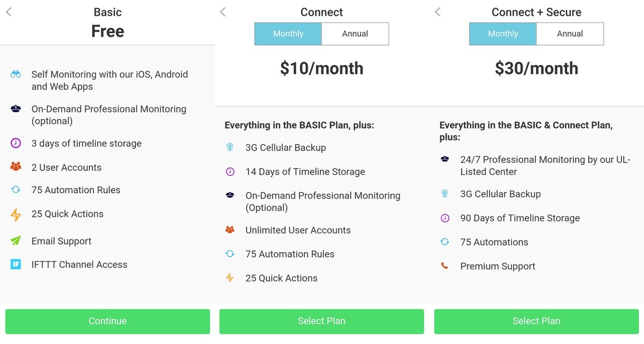Click the lightning bolt Quick Actions icon

pyautogui.click(x=14, y=214)
